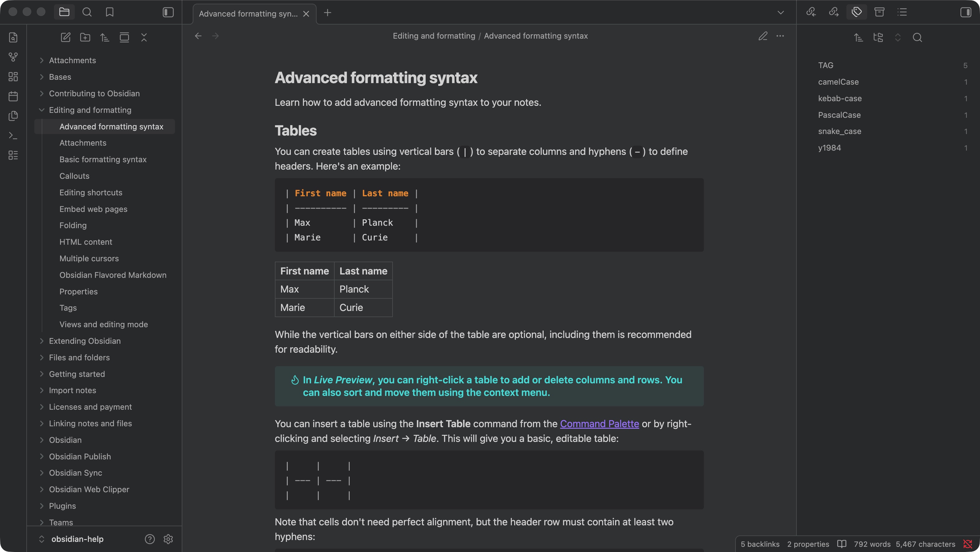Expand the Bases folder
Screen dimensions: 980x552
click(x=60, y=77)
